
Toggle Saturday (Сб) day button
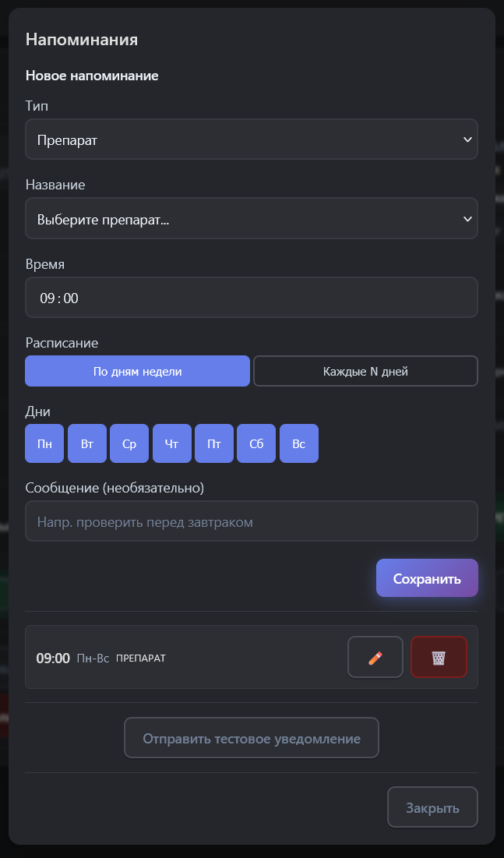[x=256, y=443]
